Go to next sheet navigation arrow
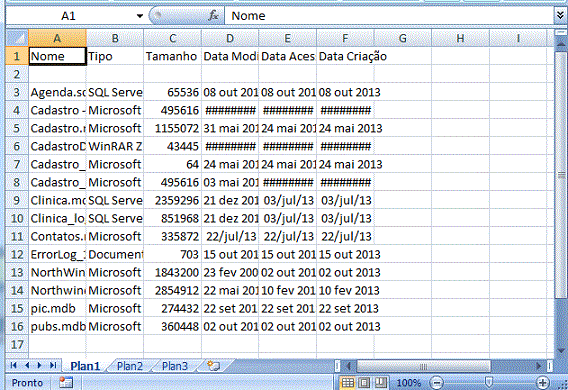The image size is (568, 390). (39, 365)
